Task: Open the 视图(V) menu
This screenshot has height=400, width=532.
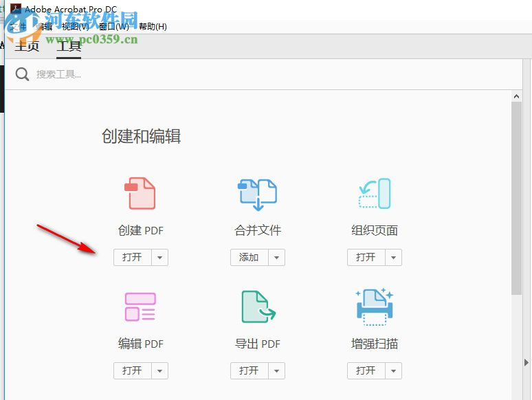Action: [x=76, y=27]
